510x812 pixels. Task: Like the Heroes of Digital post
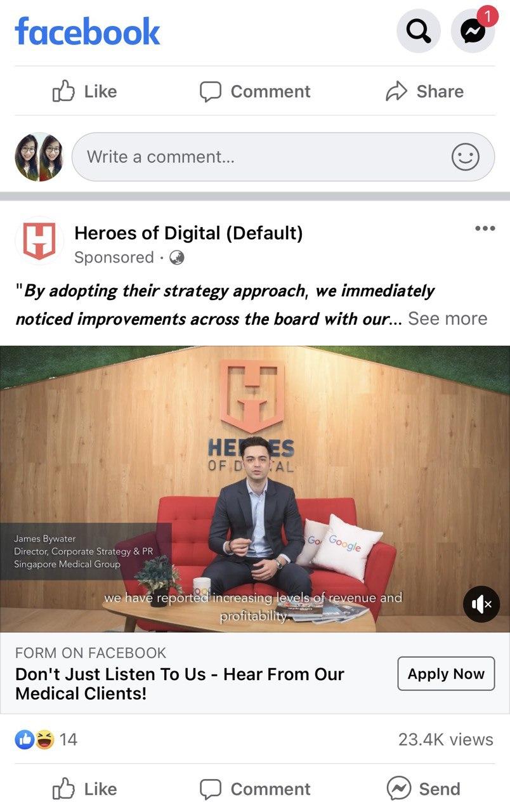point(84,789)
